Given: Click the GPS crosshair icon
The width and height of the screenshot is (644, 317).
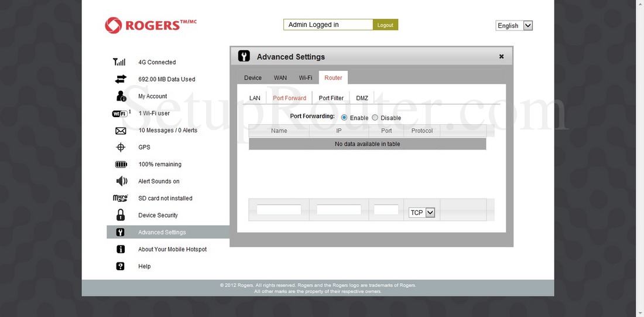Looking at the screenshot, I should [x=121, y=147].
